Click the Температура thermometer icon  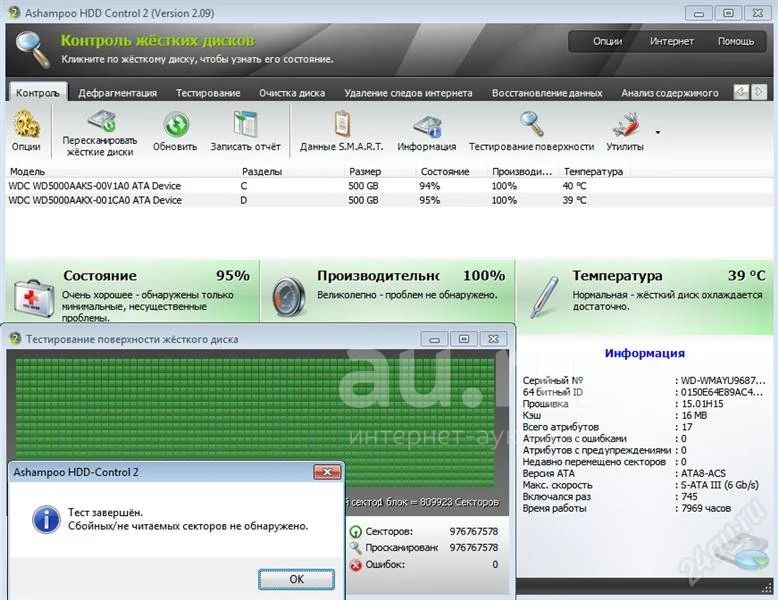pyautogui.click(x=544, y=297)
